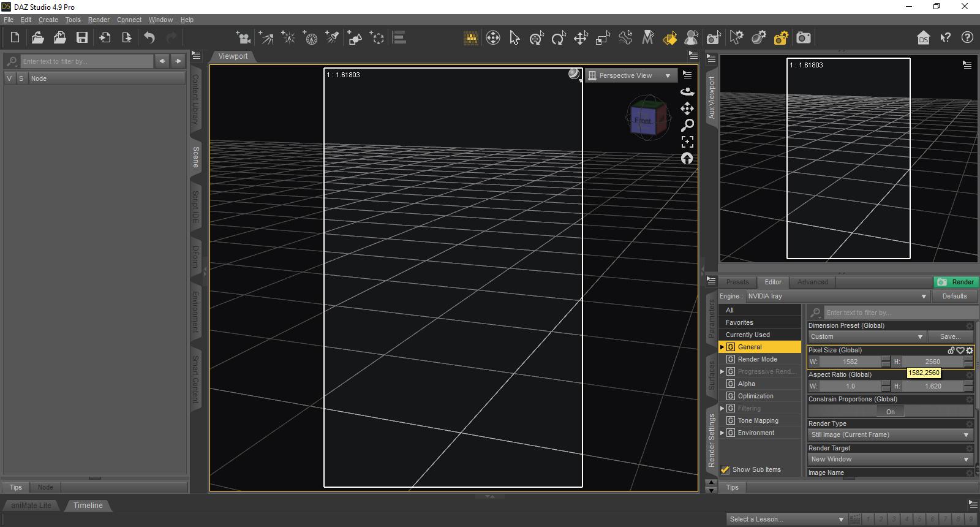
Task: Click the frame selection viewport icon
Action: click(x=687, y=142)
